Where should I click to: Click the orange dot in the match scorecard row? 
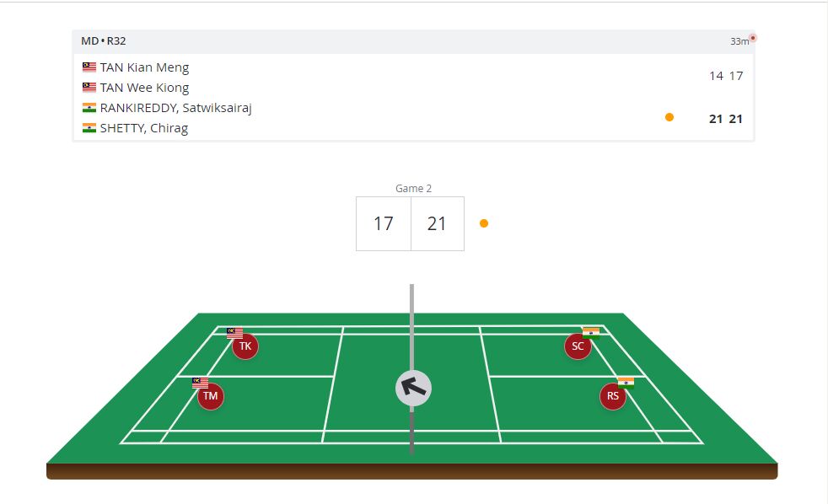[669, 117]
